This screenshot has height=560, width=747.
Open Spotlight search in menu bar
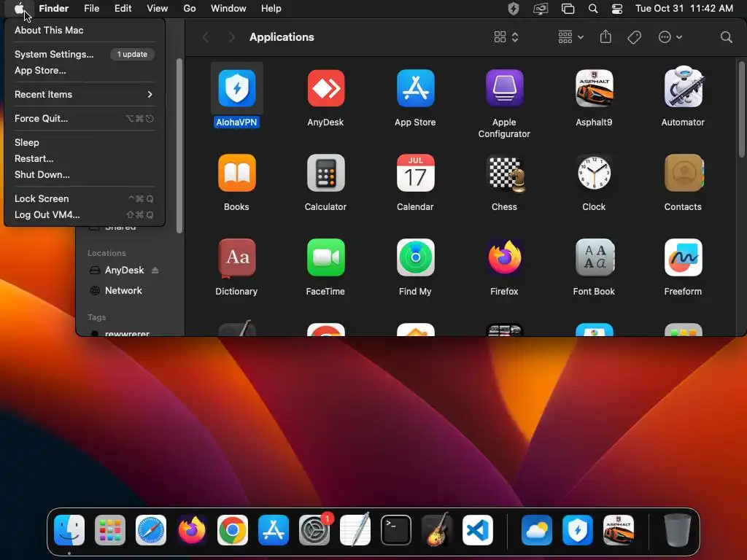tap(593, 9)
